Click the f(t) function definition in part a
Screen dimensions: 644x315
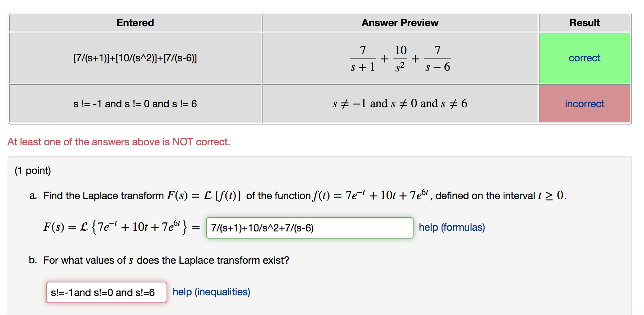371,194
